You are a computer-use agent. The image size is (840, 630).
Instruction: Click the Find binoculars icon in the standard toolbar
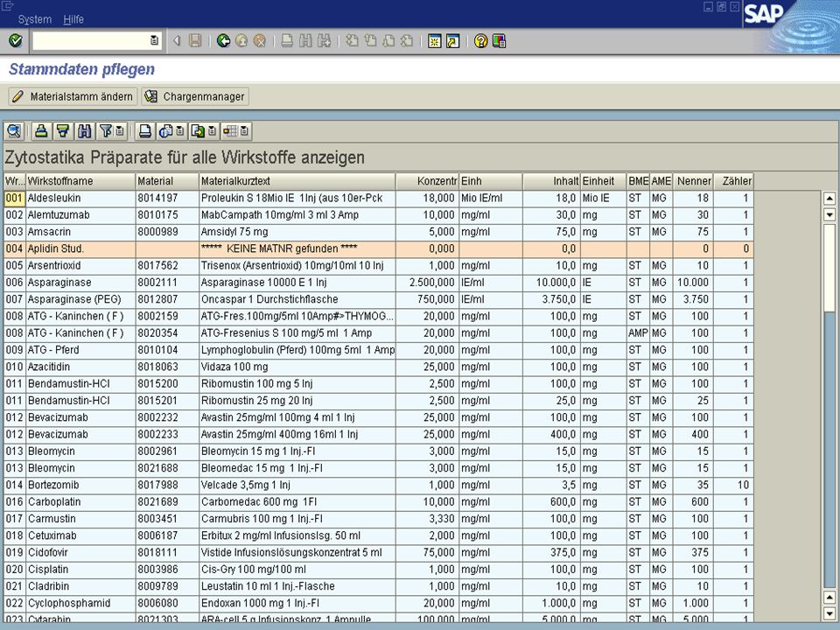(305, 41)
